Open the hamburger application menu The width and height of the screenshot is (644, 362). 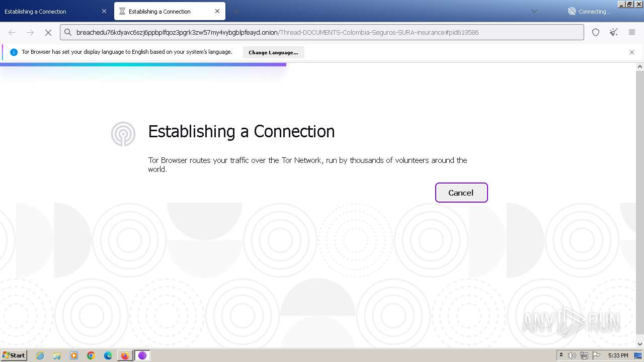tap(632, 32)
